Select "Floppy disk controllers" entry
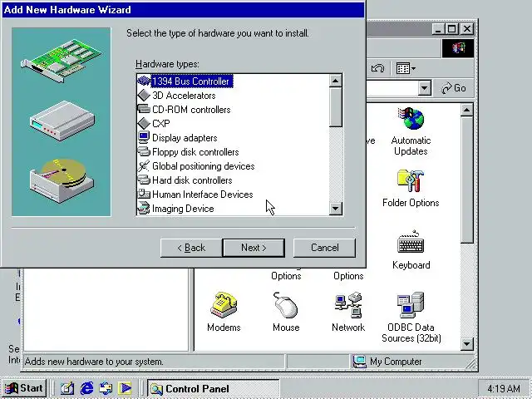532x399 pixels. click(195, 151)
